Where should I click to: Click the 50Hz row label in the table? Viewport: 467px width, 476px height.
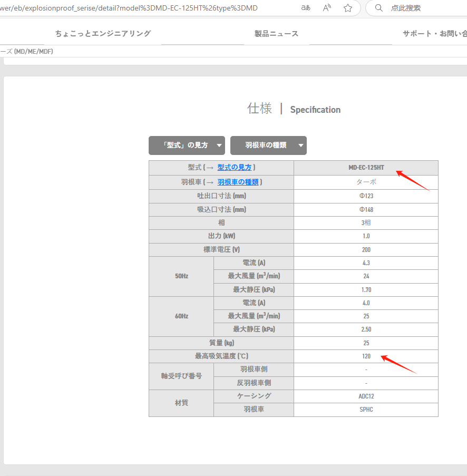click(x=181, y=276)
